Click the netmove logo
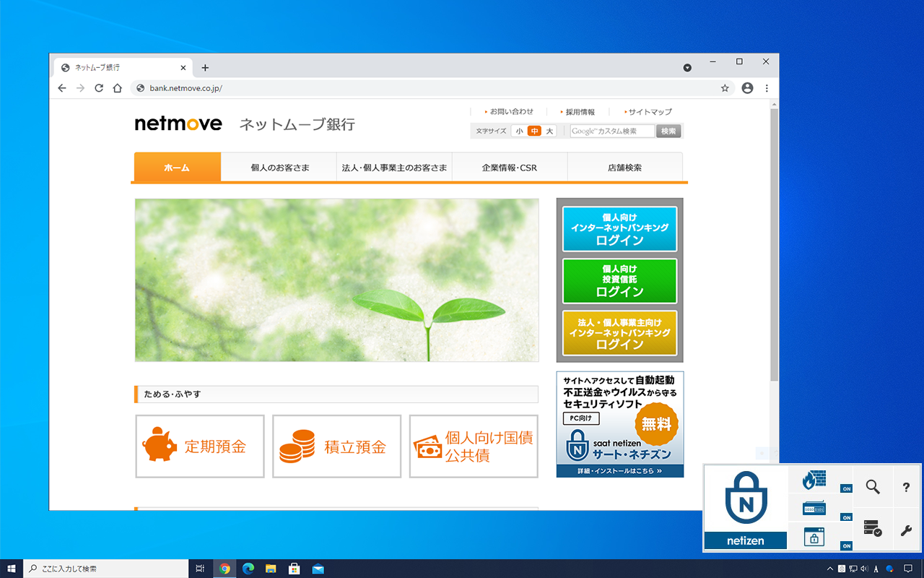The height and width of the screenshot is (578, 924). coord(178,124)
